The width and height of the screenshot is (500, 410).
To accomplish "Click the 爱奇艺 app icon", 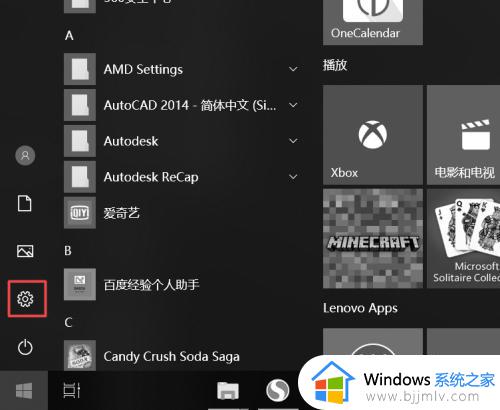I will [x=80, y=213].
